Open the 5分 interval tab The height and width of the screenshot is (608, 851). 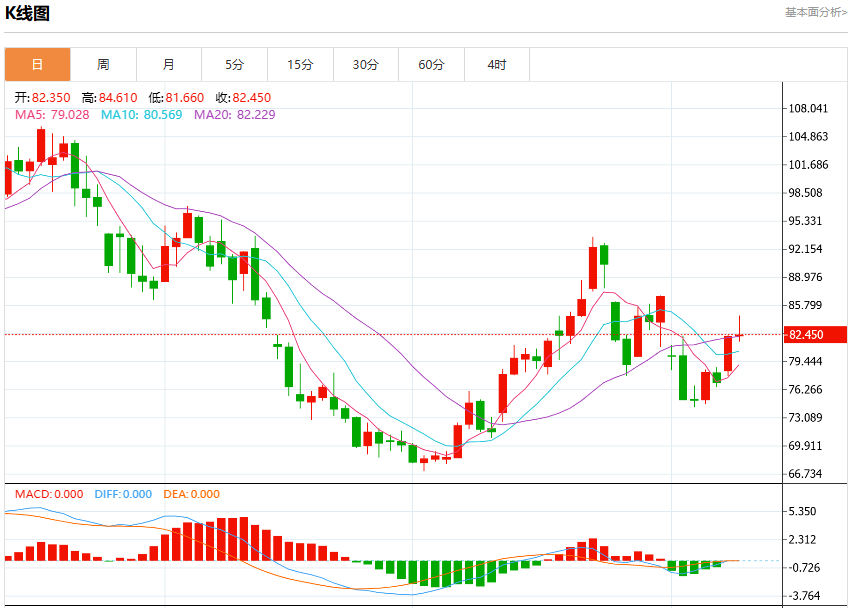234,65
